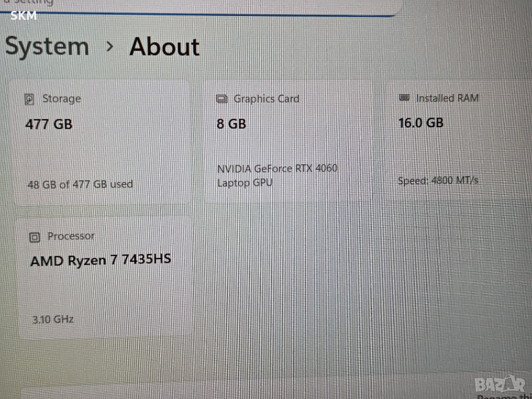Click the breadcrumb chevron after System
This screenshot has width=532, height=399.
(109, 46)
